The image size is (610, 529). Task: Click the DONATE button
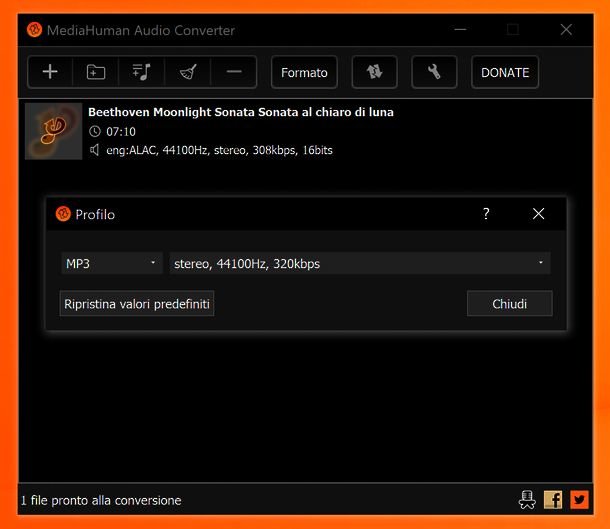tap(505, 72)
